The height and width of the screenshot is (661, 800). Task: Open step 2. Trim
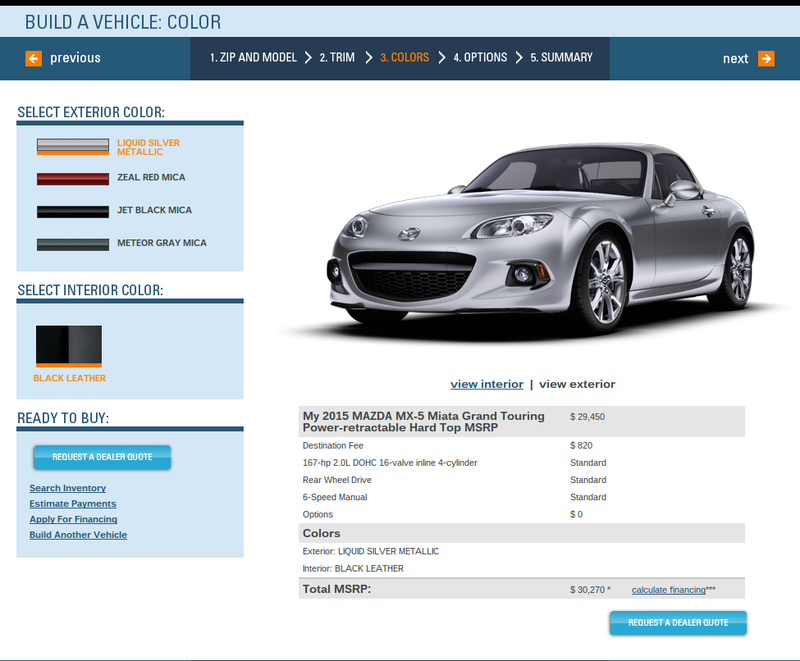(337, 58)
